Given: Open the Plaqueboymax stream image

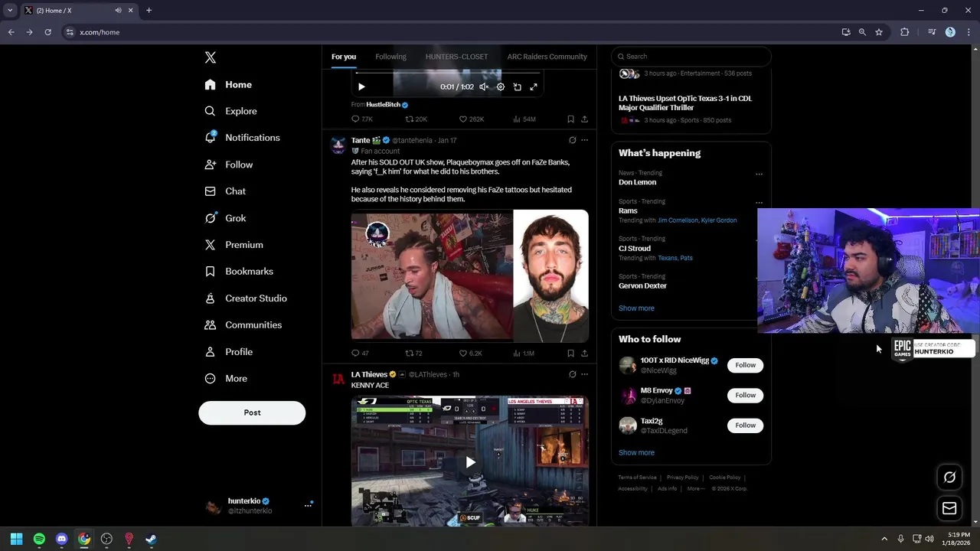Looking at the screenshot, I should pos(432,275).
